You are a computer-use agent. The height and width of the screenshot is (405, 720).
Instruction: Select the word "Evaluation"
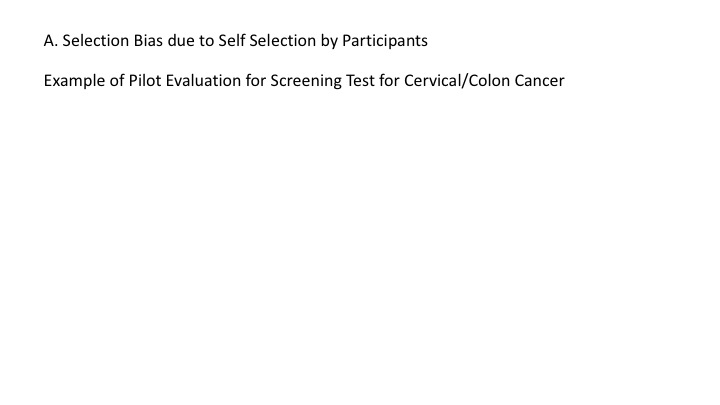pos(203,81)
